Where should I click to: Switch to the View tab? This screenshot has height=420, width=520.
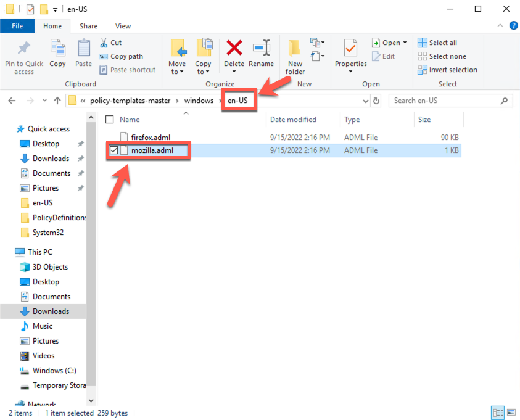pyautogui.click(x=123, y=26)
